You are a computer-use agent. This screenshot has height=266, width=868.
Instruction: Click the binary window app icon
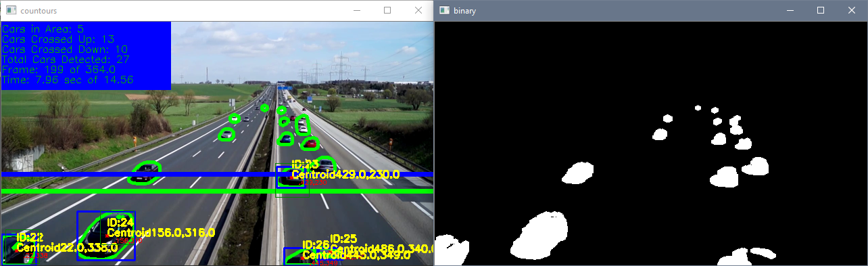(443, 11)
